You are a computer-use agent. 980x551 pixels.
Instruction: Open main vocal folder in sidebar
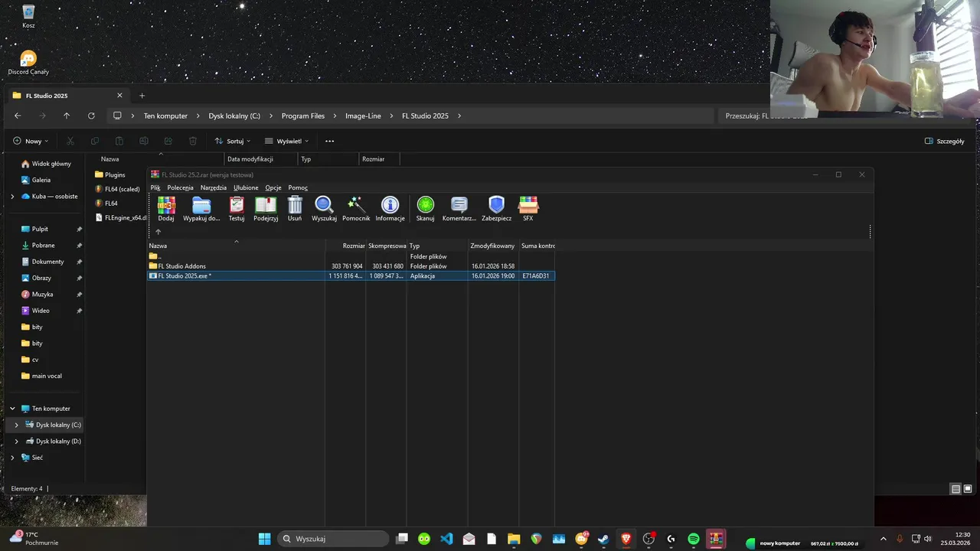coord(41,376)
